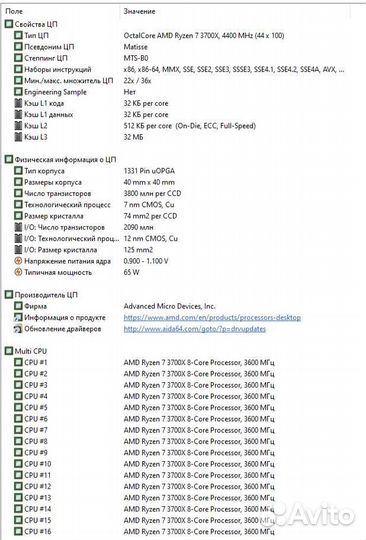Click the icon beside Тип ЦП

(18, 35)
